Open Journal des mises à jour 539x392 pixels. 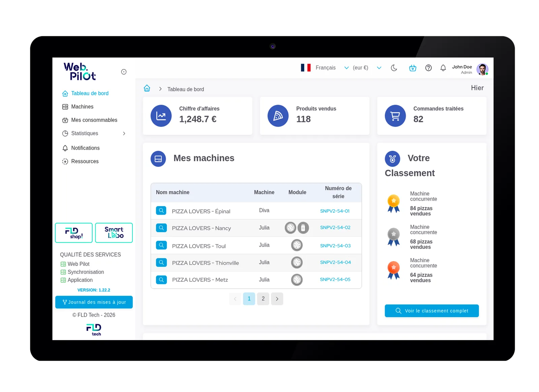pyautogui.click(x=94, y=302)
